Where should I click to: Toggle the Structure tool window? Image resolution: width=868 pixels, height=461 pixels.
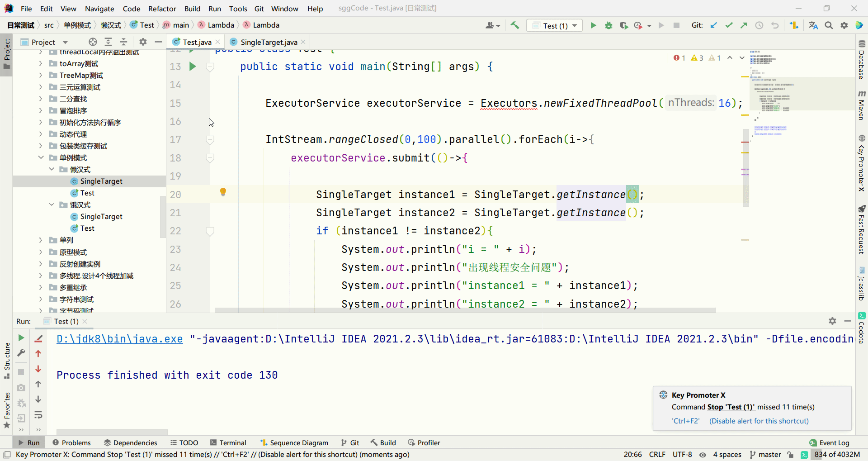coord(7,361)
